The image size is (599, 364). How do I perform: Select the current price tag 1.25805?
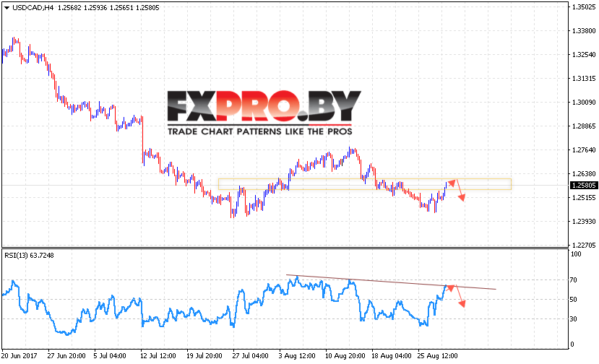click(583, 185)
